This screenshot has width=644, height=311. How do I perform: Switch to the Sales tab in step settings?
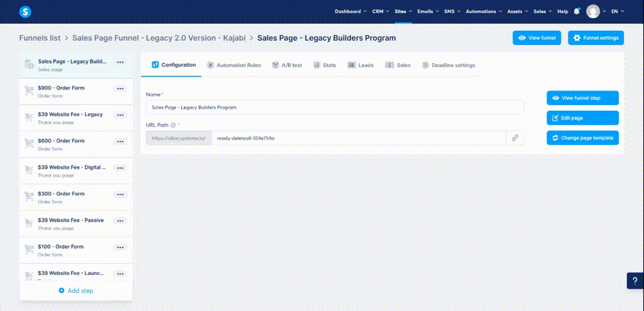[397, 65]
